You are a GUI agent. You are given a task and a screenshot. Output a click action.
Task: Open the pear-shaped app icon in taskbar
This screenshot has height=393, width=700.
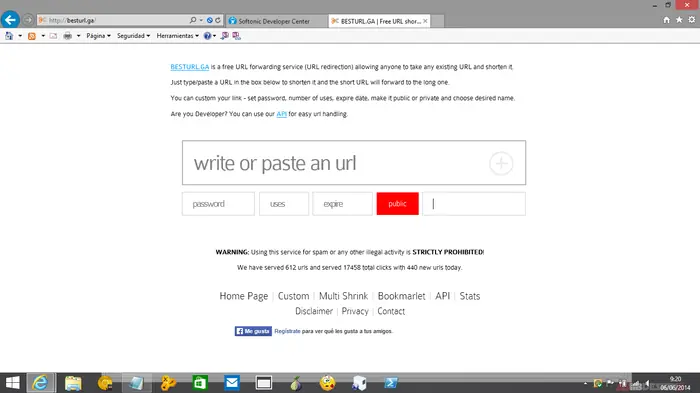tap(296, 383)
